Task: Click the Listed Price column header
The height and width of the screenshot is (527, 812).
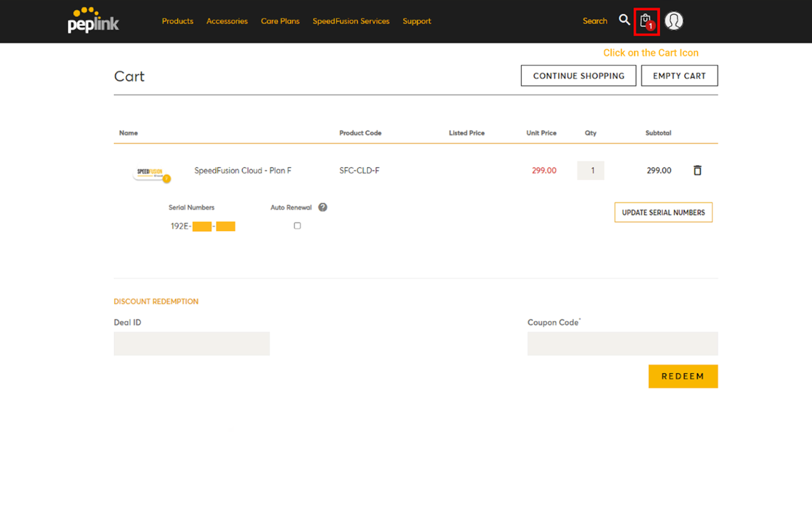Action: [467, 133]
